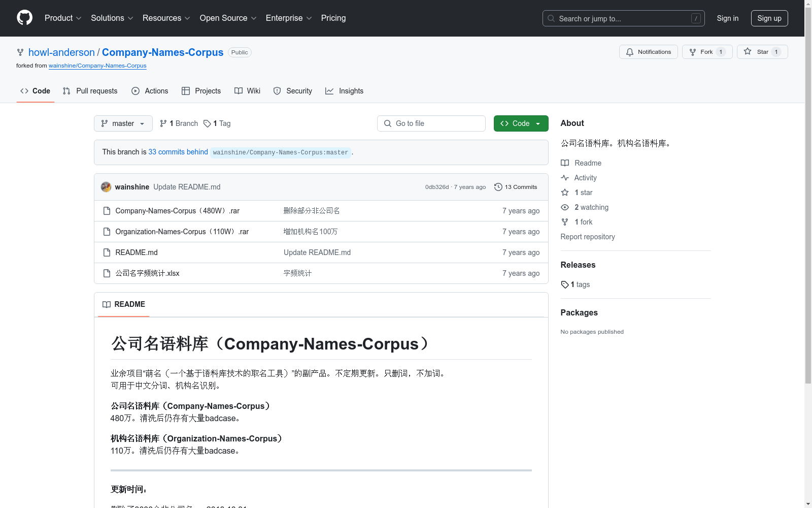This screenshot has height=508, width=812.
Task: Switch to the Insights tab
Action: click(x=344, y=91)
